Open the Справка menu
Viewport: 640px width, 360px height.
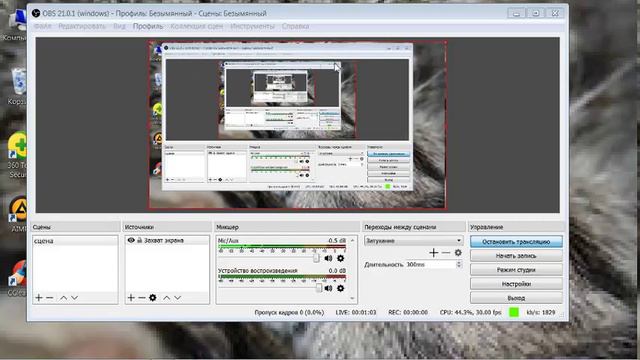click(295, 26)
